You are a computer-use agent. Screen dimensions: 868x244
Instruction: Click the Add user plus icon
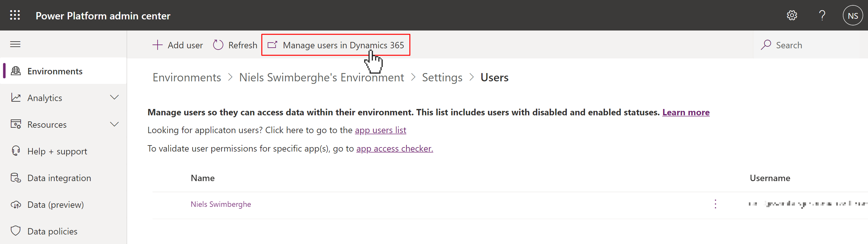pyautogui.click(x=157, y=45)
